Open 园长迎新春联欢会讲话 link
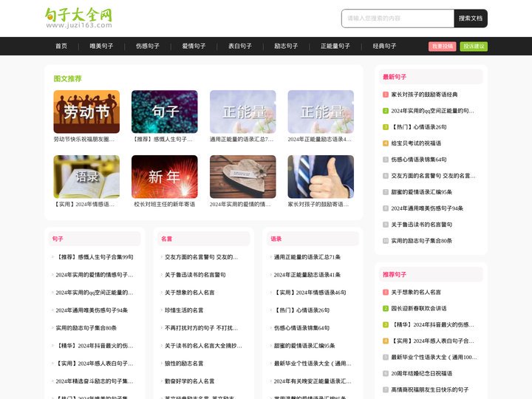Screen dimensions: 532x399 coord(419,308)
